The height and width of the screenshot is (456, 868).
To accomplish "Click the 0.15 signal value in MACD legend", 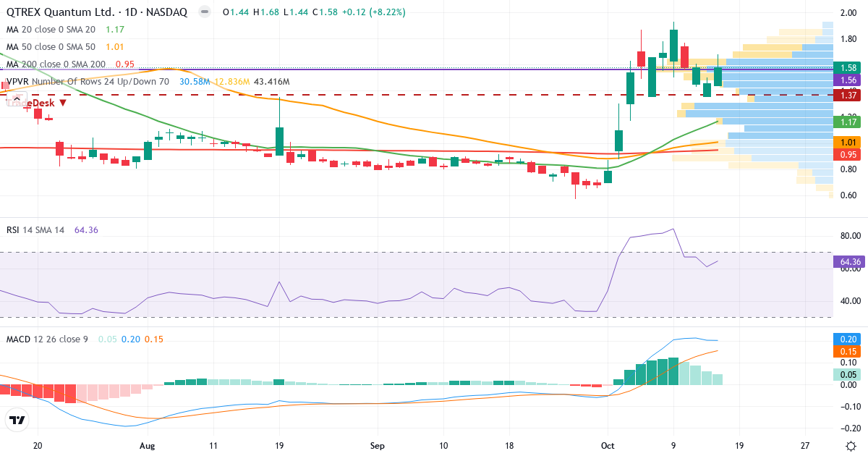I will click(x=153, y=339).
